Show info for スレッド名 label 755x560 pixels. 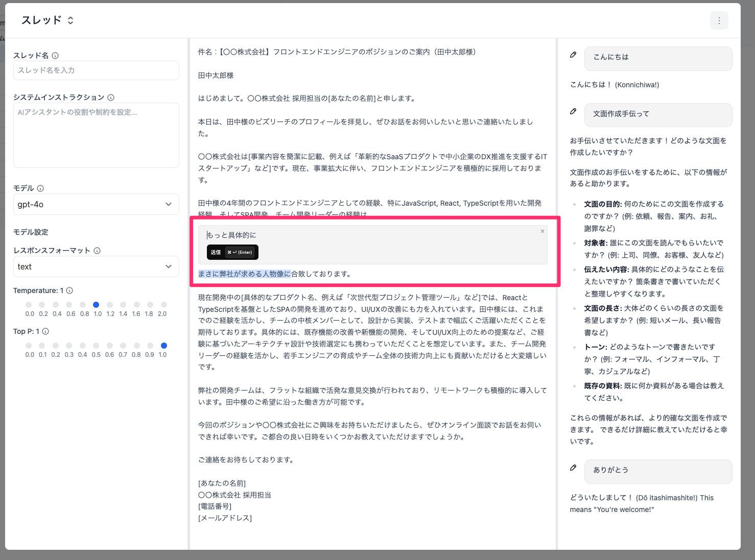click(x=55, y=56)
